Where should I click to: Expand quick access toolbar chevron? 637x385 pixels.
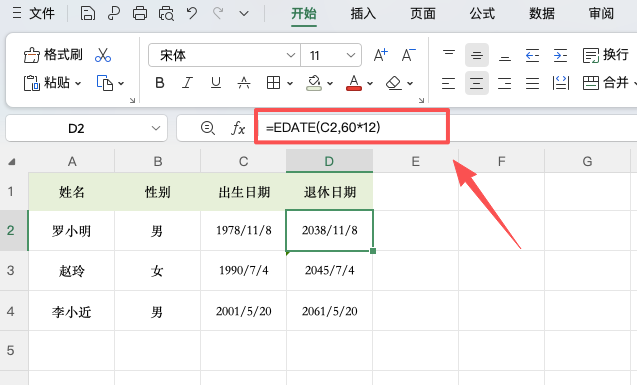244,14
